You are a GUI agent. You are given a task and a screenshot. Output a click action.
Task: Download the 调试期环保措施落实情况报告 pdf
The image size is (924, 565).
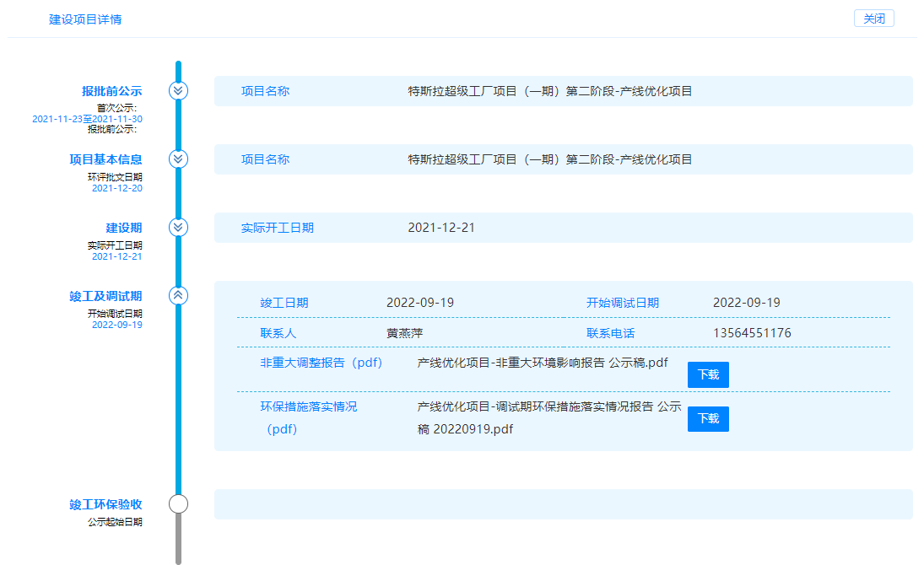pyautogui.click(x=708, y=419)
